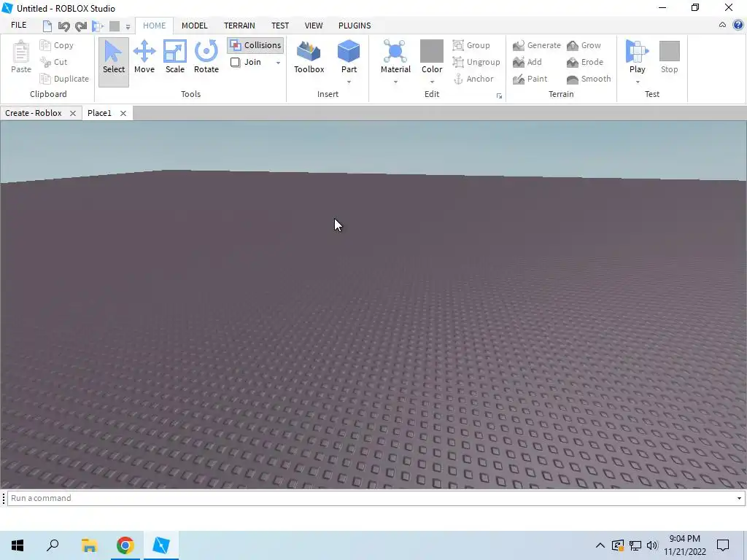The width and height of the screenshot is (747, 560).
Task: Expand the Play dropdown arrow
Action: click(x=637, y=82)
